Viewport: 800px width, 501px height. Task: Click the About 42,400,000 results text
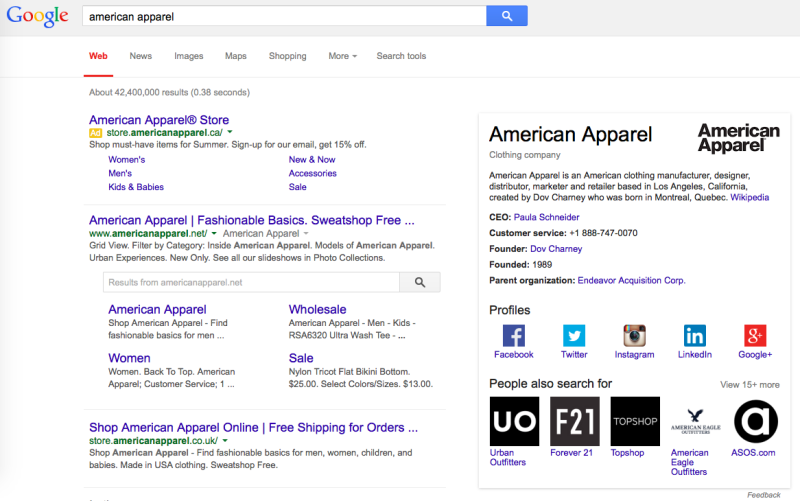tap(169, 92)
